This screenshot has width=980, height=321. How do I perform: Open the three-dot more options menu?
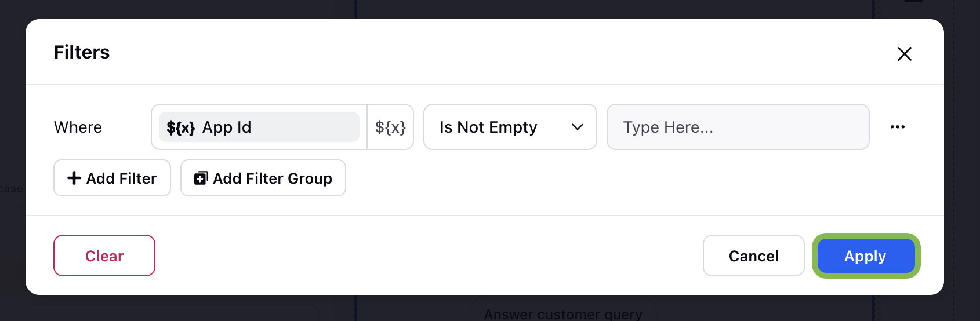[898, 127]
